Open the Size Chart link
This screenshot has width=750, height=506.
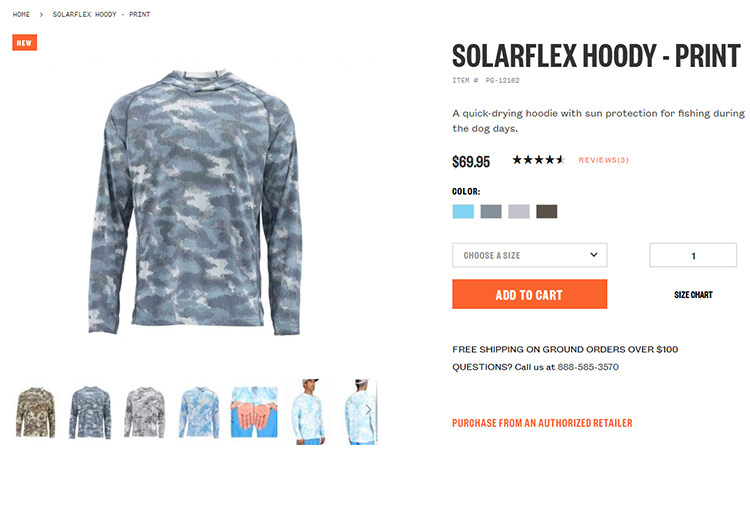[x=693, y=295]
